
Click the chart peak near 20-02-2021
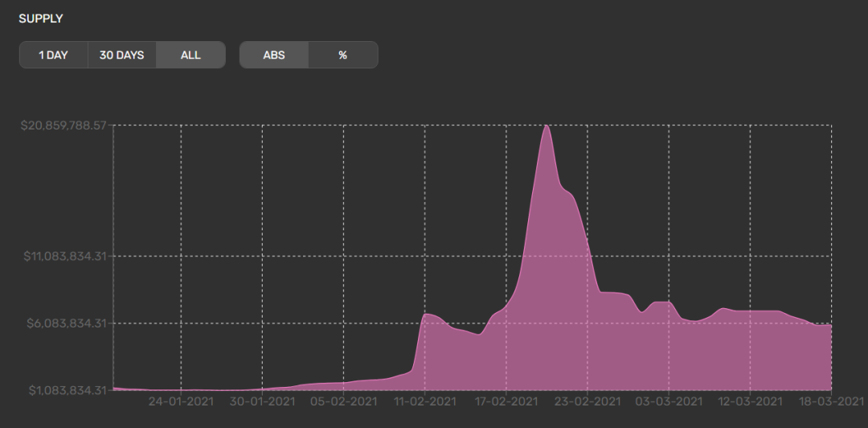click(547, 126)
